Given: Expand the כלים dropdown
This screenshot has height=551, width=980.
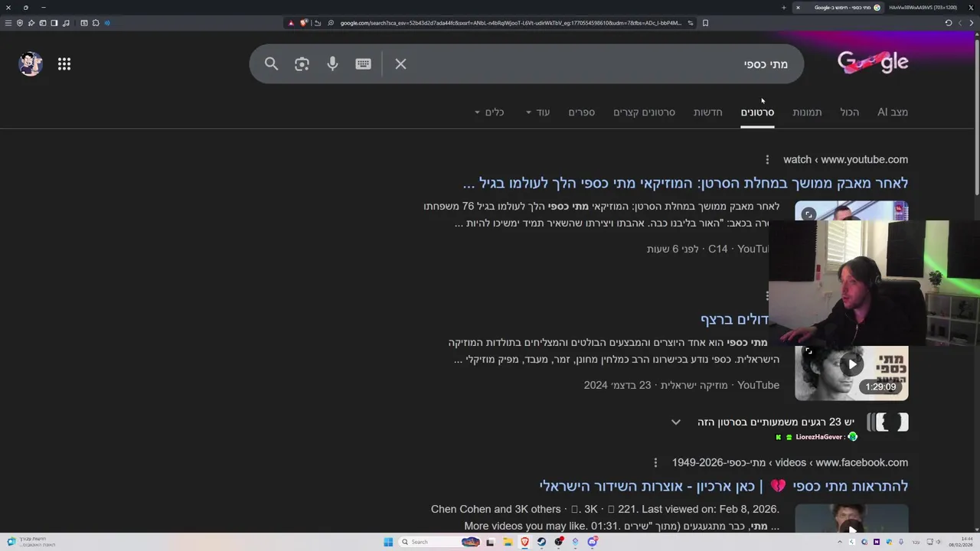Looking at the screenshot, I should click(489, 112).
